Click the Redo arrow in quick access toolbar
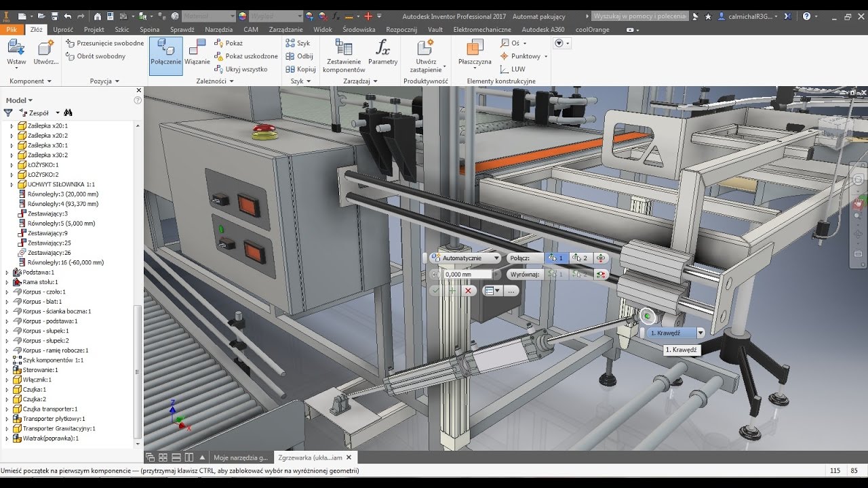This screenshot has width=868, height=488. pos(81,16)
